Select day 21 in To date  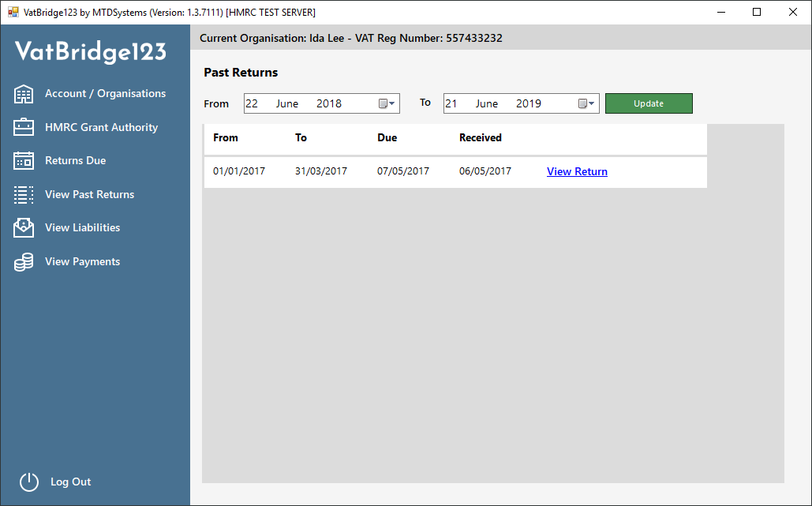(451, 103)
